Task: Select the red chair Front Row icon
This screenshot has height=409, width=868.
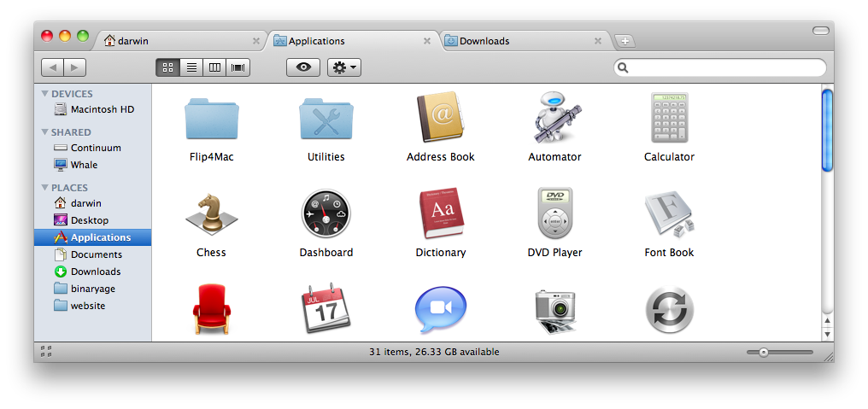Action: tap(212, 309)
